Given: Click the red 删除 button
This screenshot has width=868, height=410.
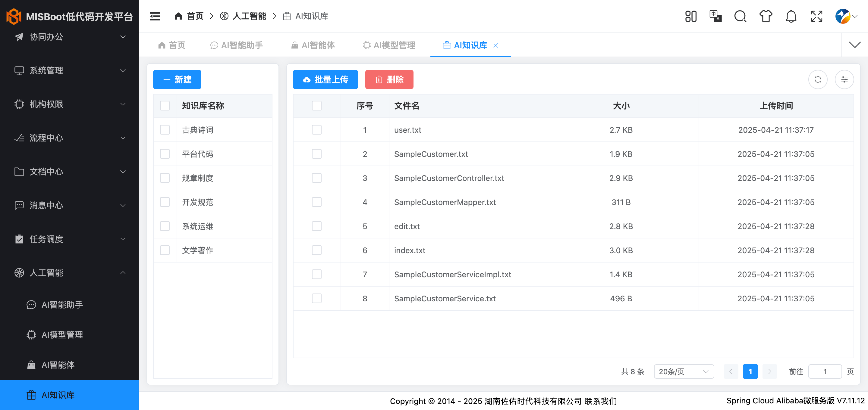Looking at the screenshot, I should click(389, 79).
